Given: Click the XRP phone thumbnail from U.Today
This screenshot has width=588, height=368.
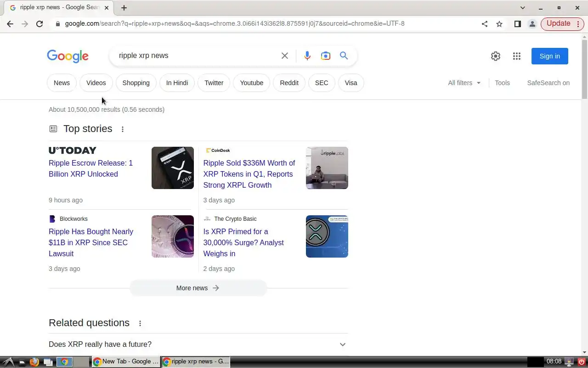Looking at the screenshot, I should pyautogui.click(x=173, y=168).
